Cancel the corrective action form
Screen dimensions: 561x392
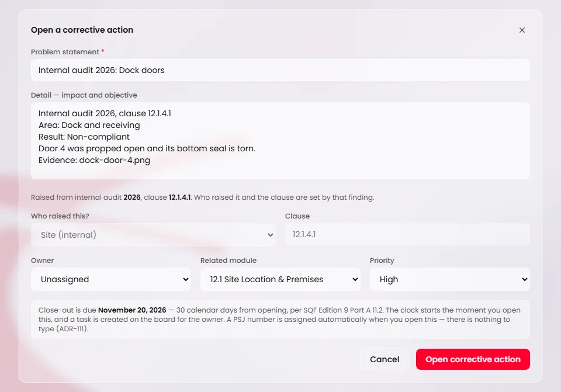385,359
